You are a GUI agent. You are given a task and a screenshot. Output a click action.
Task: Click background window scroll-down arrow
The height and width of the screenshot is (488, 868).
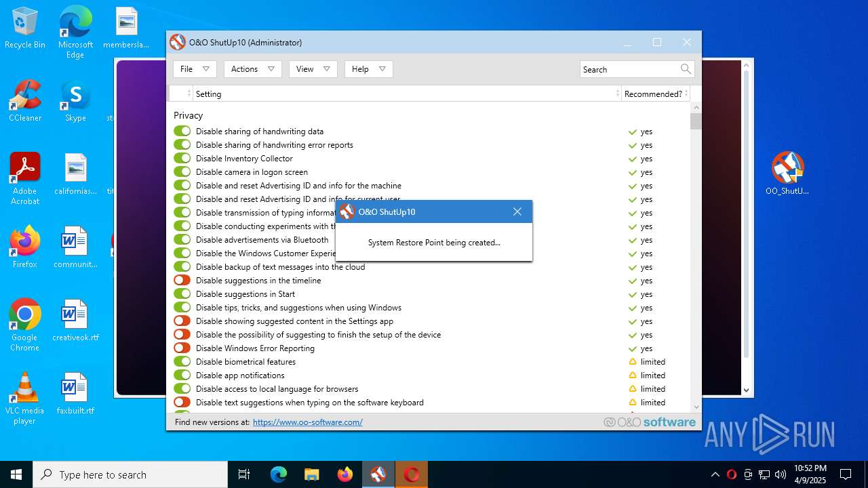(747, 390)
